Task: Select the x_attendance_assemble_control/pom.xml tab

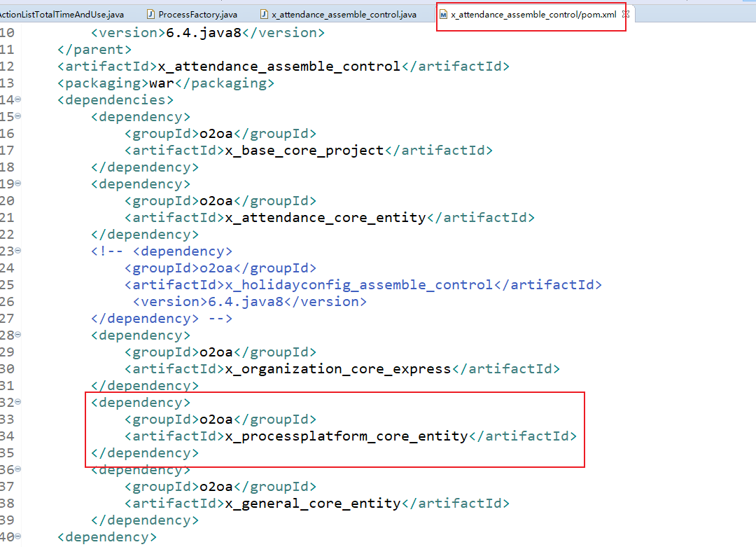Action: tap(533, 15)
